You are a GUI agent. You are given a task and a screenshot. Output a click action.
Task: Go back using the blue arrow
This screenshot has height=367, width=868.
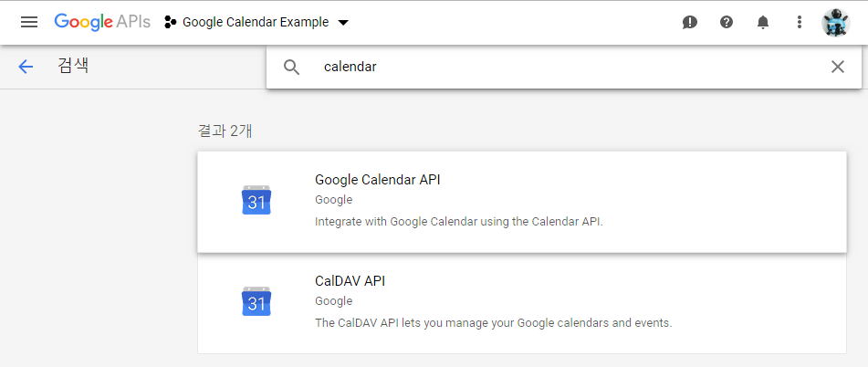click(26, 67)
